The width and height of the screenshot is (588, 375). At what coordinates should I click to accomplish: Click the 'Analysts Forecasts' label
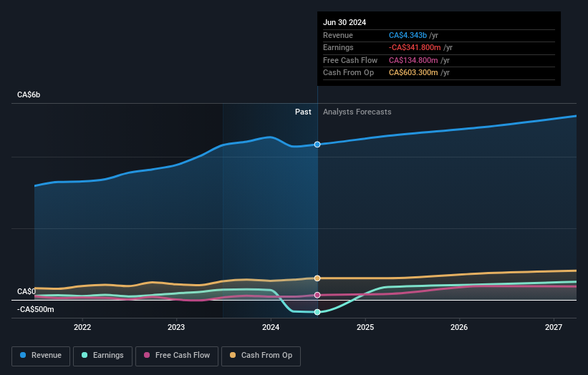[x=357, y=112]
